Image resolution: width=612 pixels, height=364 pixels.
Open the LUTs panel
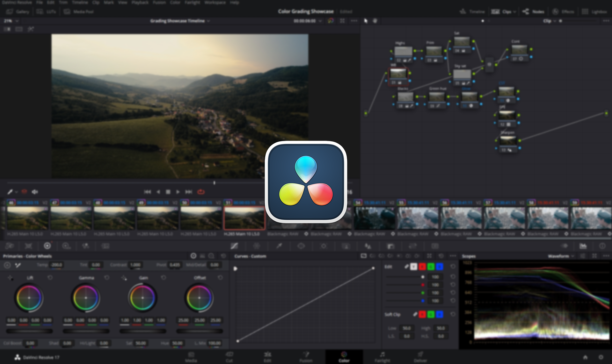coord(47,12)
